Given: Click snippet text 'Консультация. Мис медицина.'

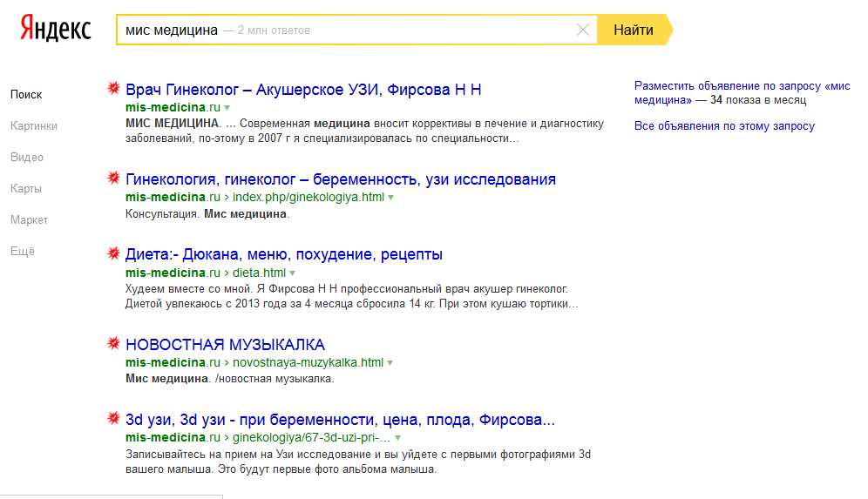Looking at the screenshot, I should 207,214.
